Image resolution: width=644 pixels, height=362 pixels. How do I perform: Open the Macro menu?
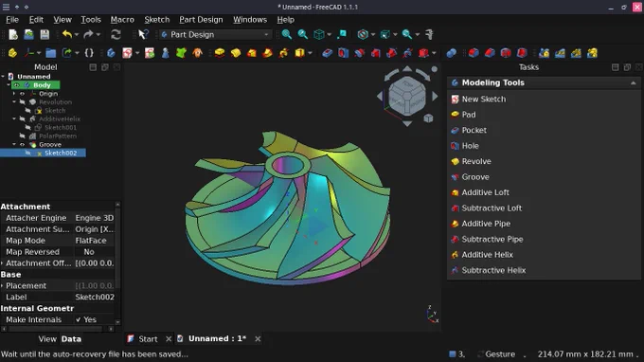[122, 20]
